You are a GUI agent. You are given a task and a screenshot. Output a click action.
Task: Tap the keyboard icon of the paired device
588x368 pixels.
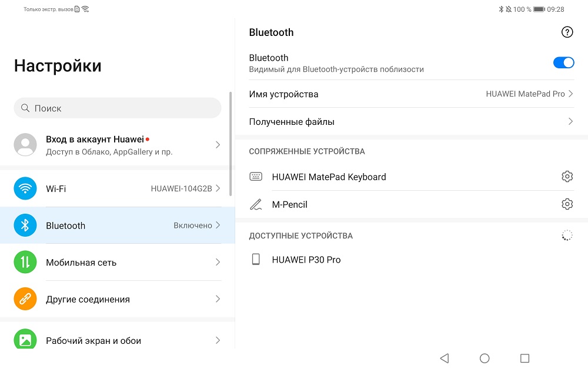pyautogui.click(x=256, y=176)
